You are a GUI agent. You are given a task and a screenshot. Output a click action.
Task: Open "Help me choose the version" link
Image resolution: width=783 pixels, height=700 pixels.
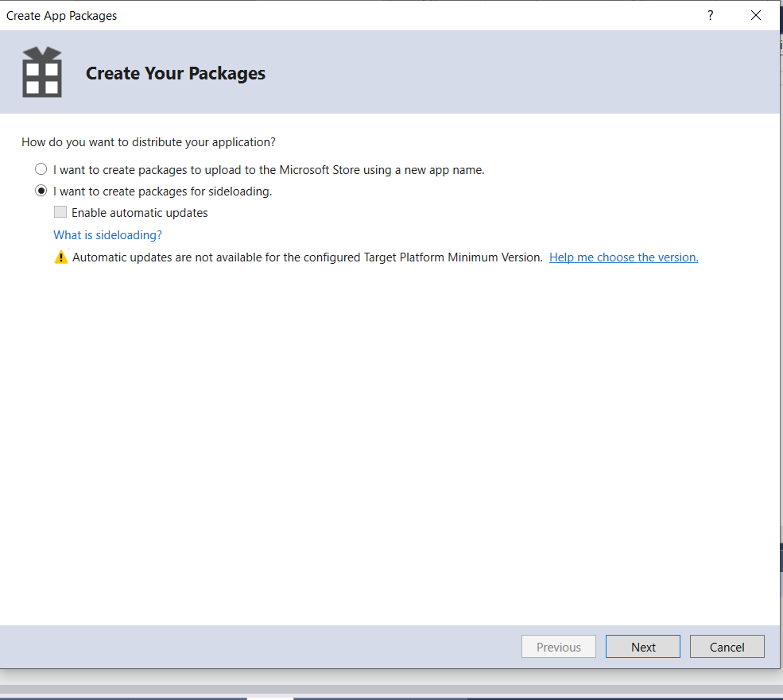[x=624, y=257]
